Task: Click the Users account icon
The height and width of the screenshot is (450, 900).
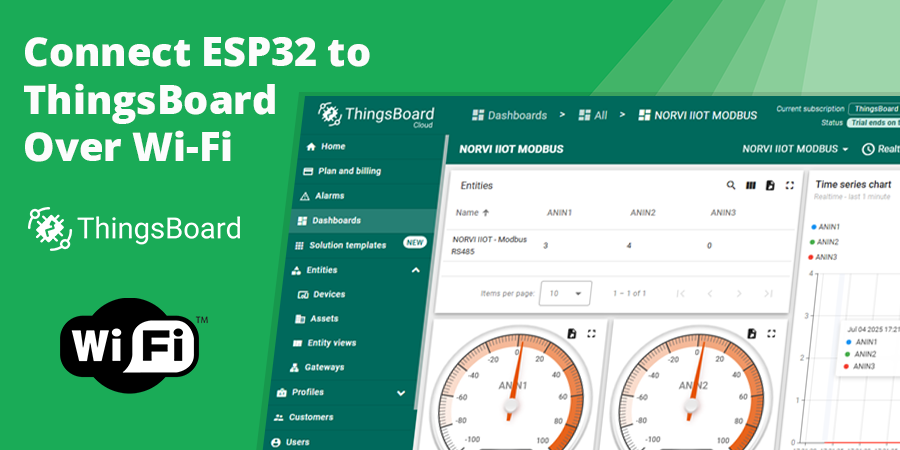Action: (276, 443)
